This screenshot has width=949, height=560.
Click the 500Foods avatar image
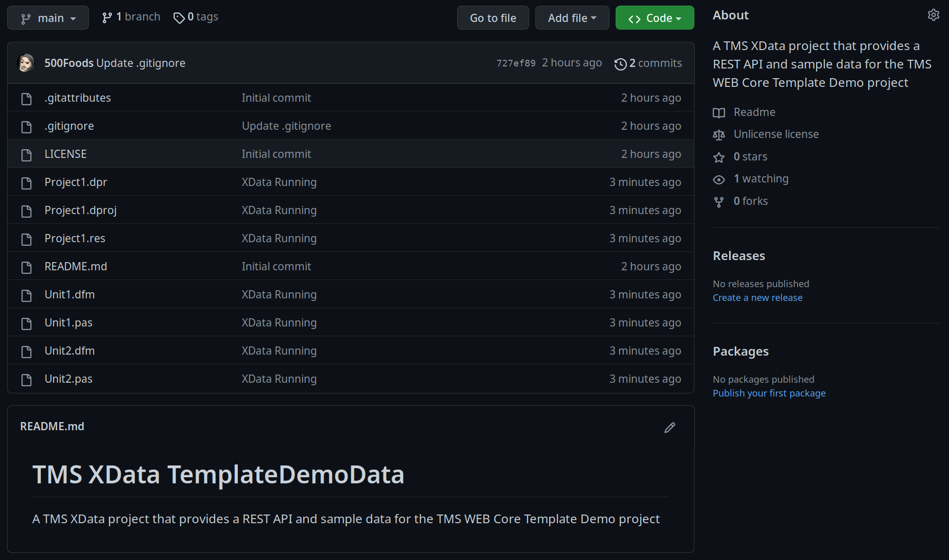(26, 63)
